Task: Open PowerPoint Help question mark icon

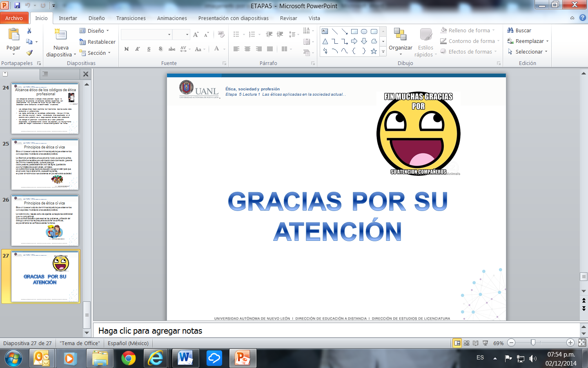Action: (583, 18)
